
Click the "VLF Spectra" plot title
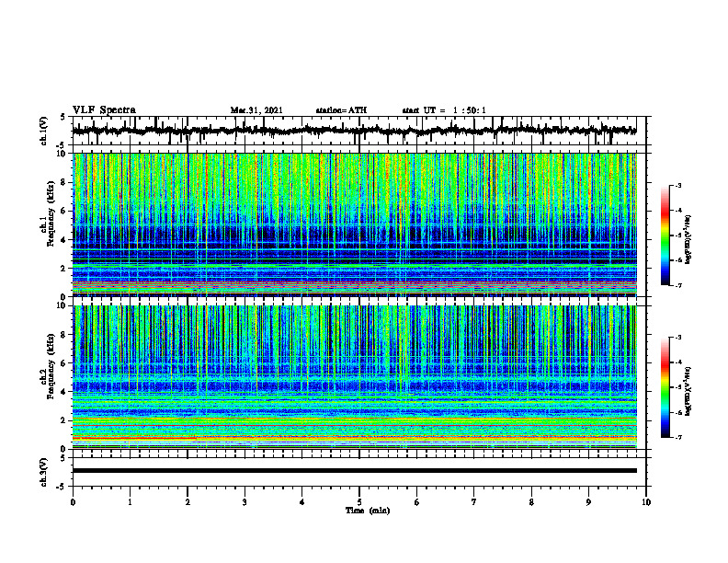104,110
